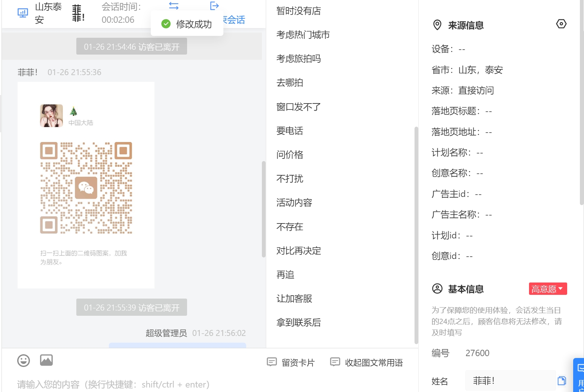Open the WeChat QR code image message
584x392 pixels.
click(86, 185)
